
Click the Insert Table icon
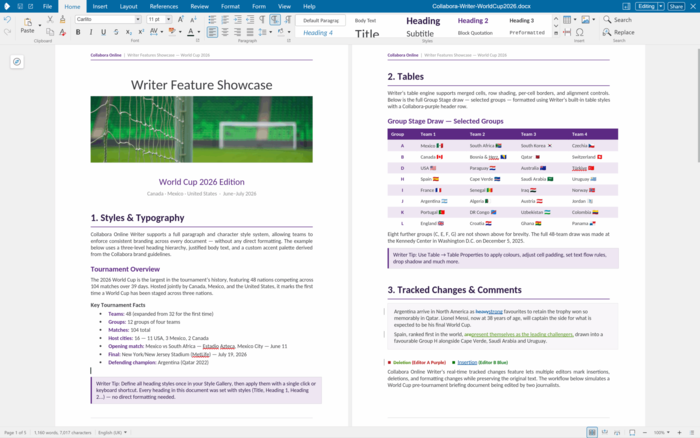tap(567, 20)
